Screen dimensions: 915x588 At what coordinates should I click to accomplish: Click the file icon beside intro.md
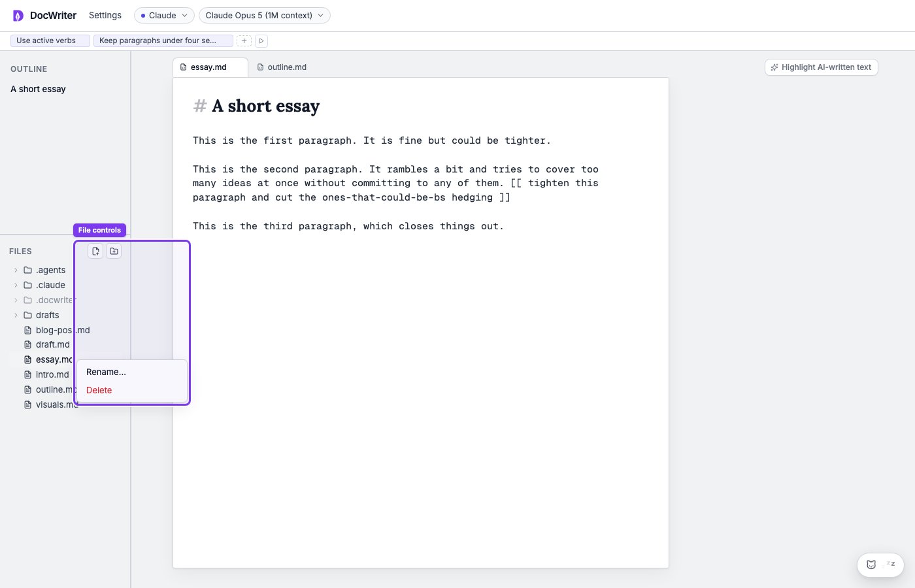27,374
